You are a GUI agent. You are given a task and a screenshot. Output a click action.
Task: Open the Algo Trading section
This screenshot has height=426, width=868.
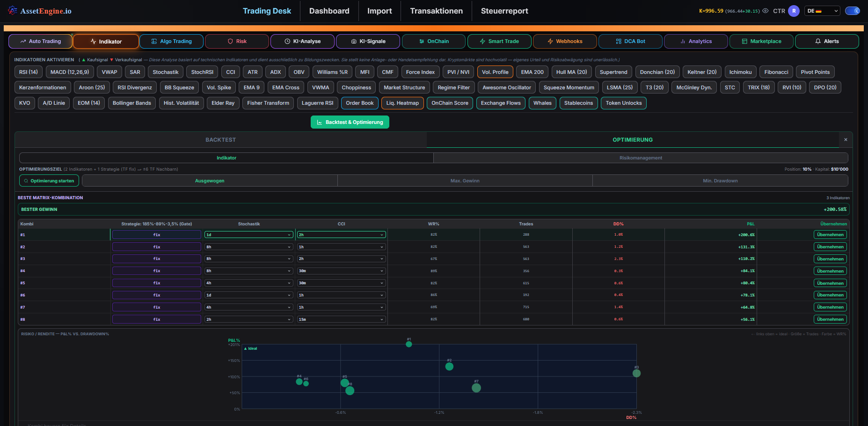click(171, 41)
